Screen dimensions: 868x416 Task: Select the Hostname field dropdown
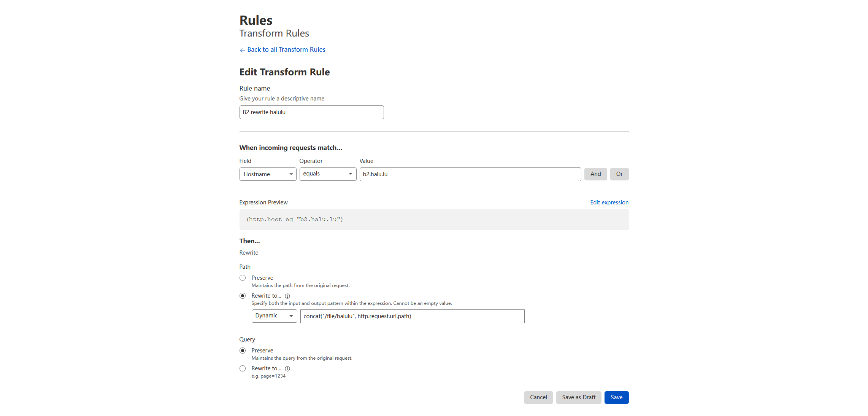pos(267,174)
